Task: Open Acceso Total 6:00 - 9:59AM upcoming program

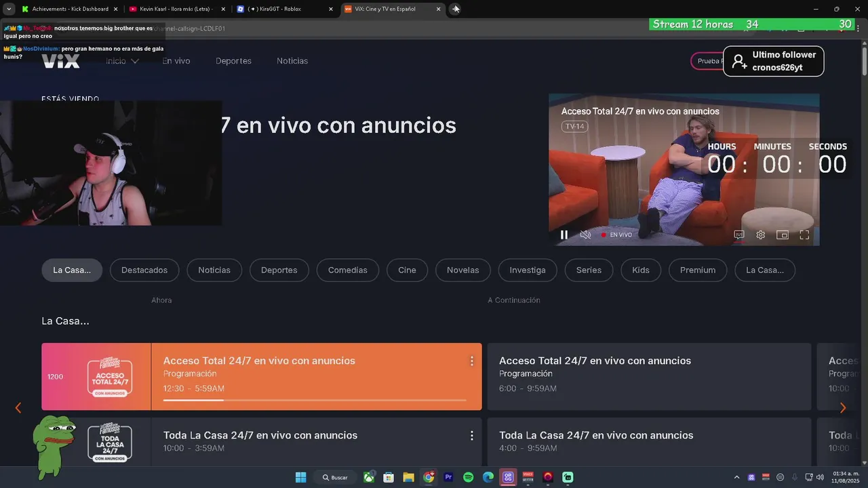Action: click(649, 376)
